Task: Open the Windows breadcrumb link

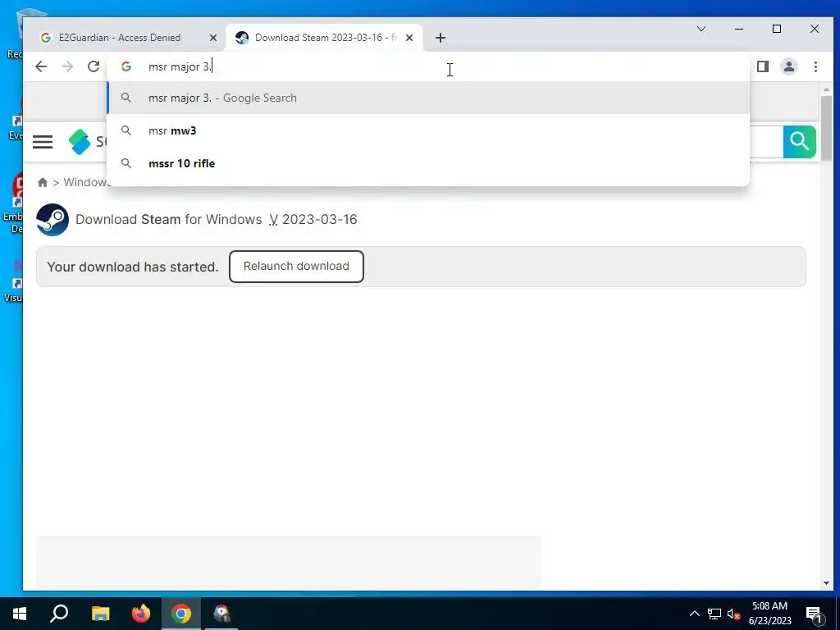Action: pos(85,183)
